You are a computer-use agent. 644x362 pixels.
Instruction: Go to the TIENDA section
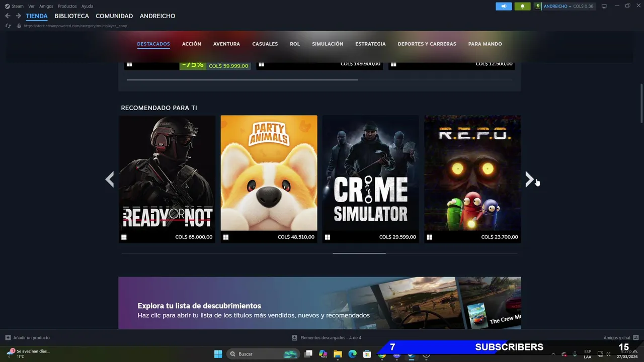[37, 16]
